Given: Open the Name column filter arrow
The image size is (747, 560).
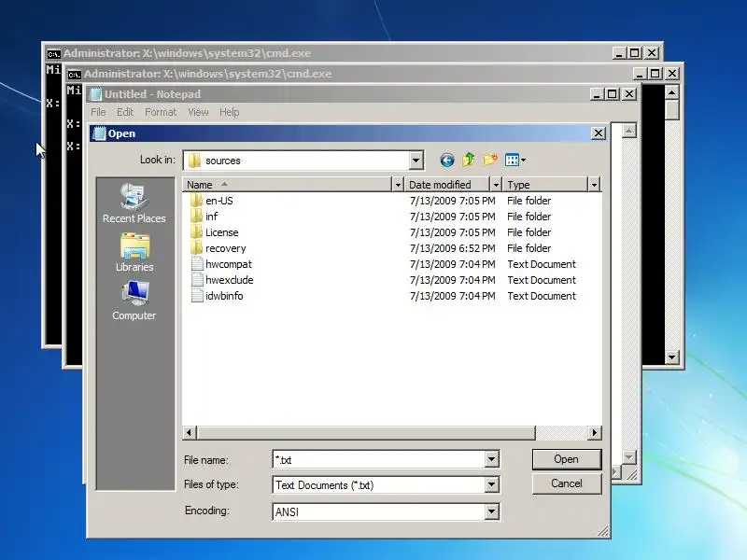Looking at the screenshot, I should 398,184.
